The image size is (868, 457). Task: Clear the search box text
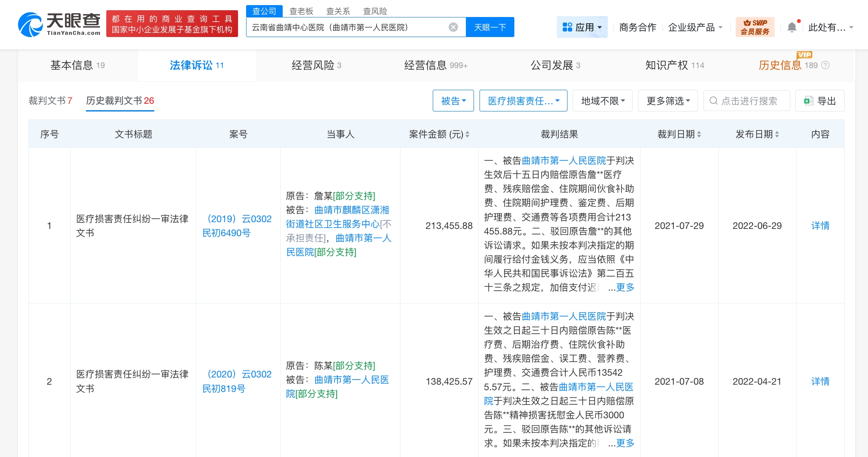(454, 27)
